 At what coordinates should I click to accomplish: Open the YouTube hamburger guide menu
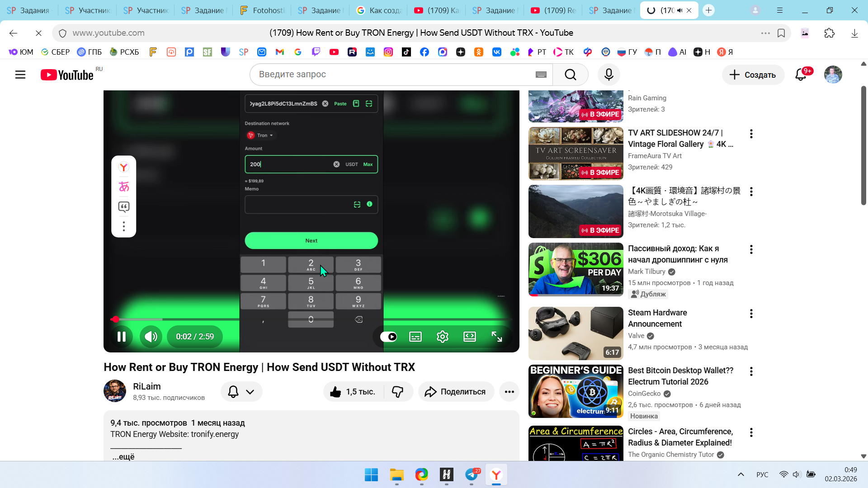point(20,75)
